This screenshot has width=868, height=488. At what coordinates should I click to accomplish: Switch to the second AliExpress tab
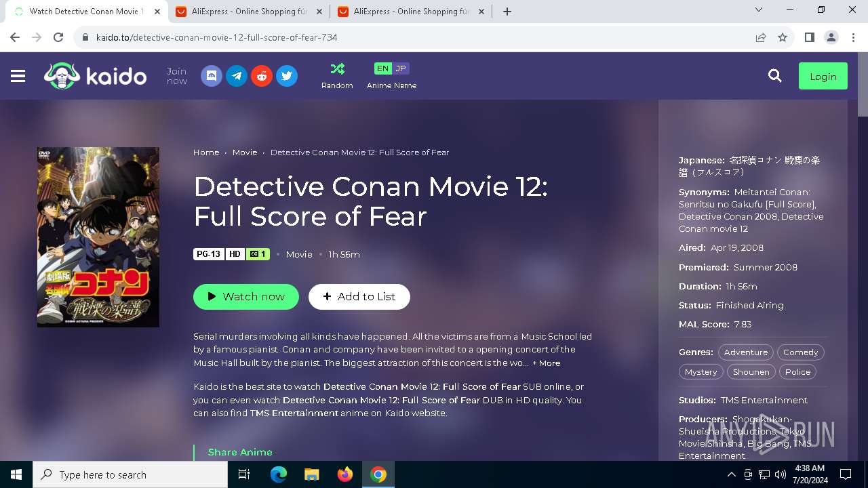(412, 12)
